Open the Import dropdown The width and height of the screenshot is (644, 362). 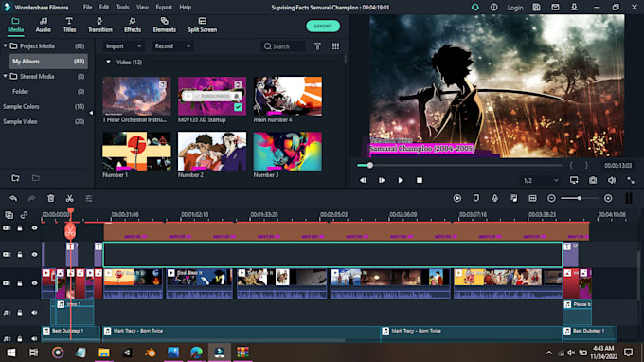click(123, 46)
